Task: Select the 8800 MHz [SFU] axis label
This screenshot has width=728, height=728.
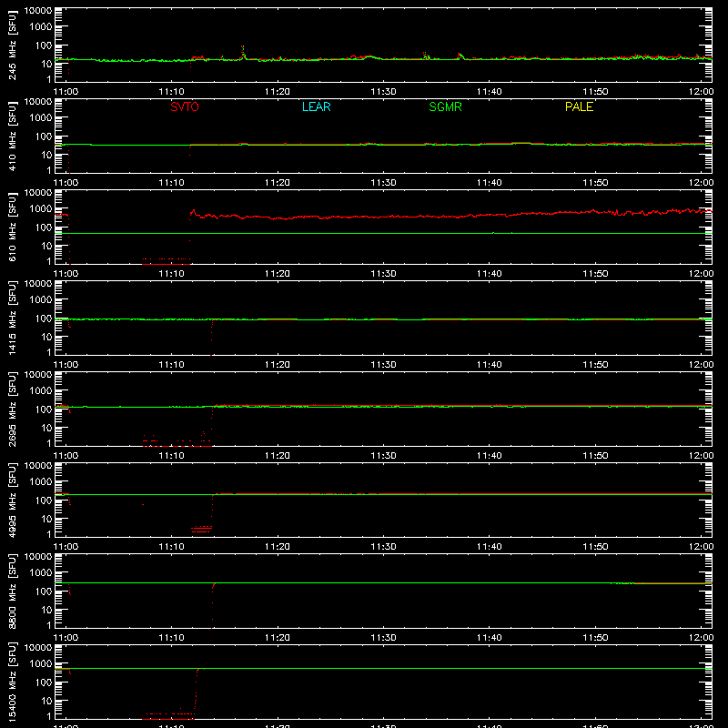Action: point(12,591)
